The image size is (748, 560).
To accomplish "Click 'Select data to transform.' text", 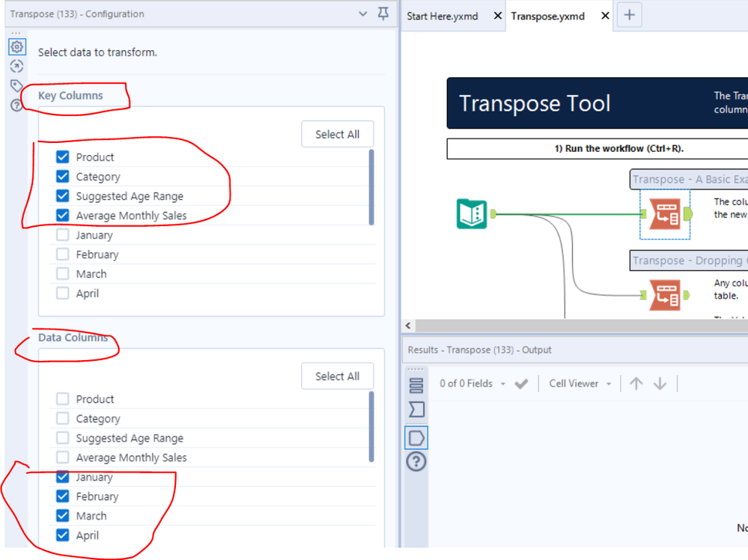I will (97, 52).
